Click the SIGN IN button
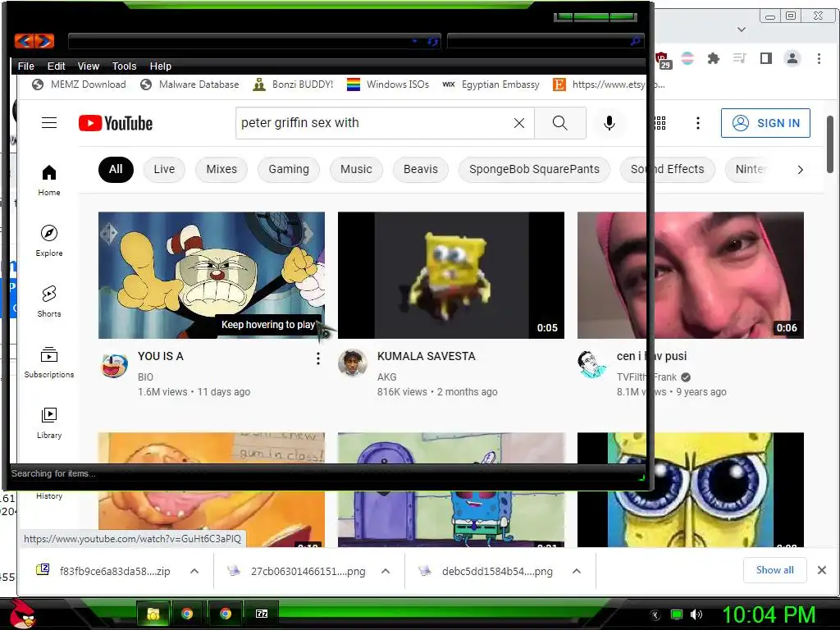840x630 pixels. click(x=765, y=123)
